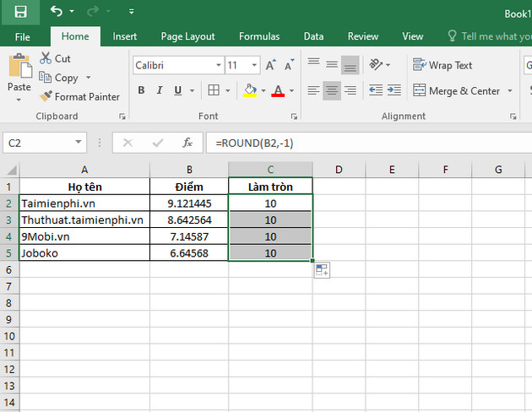
Task: Open the fill color palette arrow
Action: (263, 90)
